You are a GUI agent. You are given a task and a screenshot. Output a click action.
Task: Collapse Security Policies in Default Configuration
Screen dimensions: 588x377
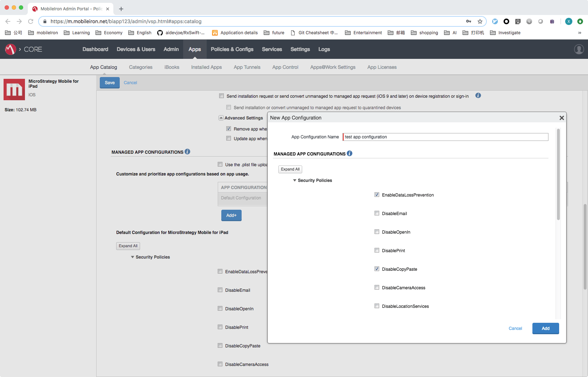tap(133, 257)
